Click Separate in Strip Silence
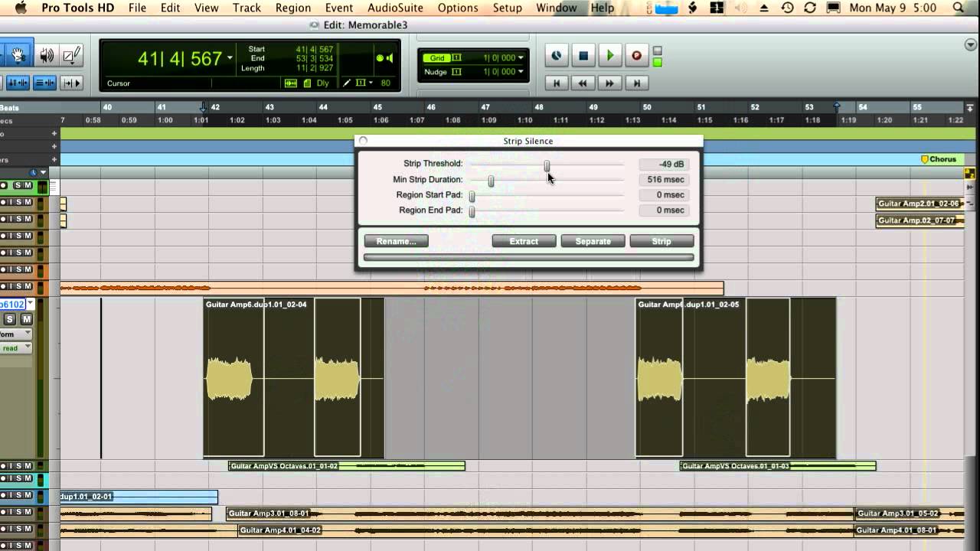Image resolution: width=980 pixels, height=551 pixels. [x=593, y=241]
